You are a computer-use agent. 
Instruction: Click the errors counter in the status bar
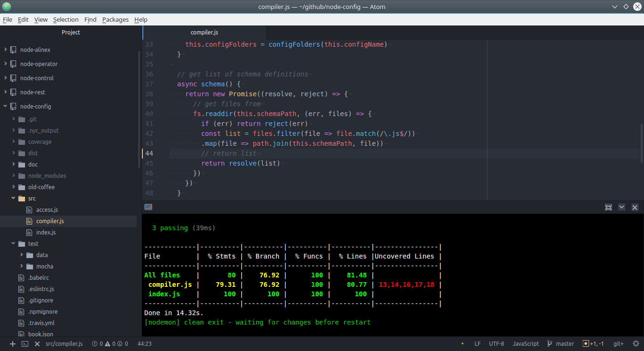coord(99,344)
